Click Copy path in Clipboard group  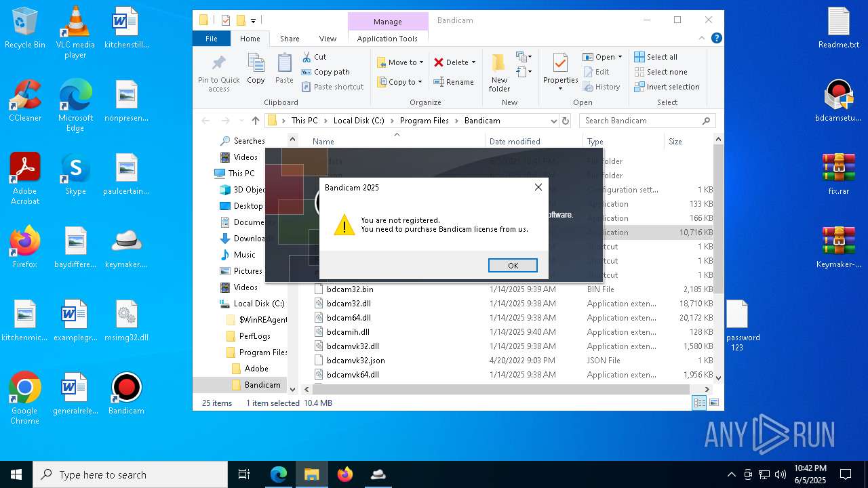[x=326, y=72]
